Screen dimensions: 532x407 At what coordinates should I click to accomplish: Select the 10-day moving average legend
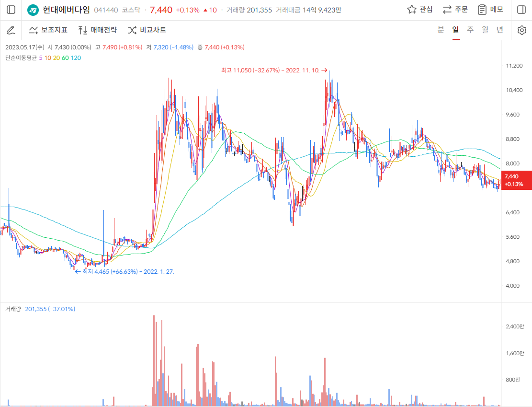click(x=48, y=58)
